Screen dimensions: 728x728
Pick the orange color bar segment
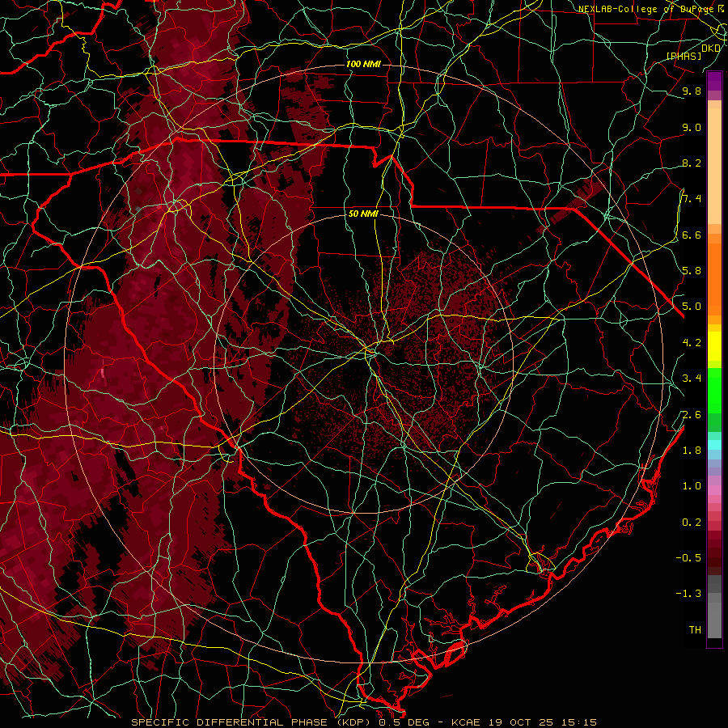(714, 280)
